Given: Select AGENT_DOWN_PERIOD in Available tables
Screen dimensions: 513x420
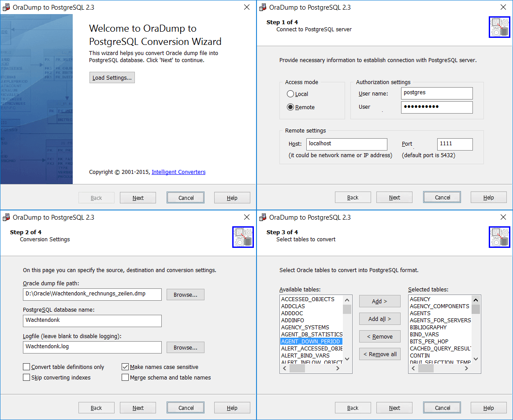Looking at the screenshot, I should coord(311,341).
